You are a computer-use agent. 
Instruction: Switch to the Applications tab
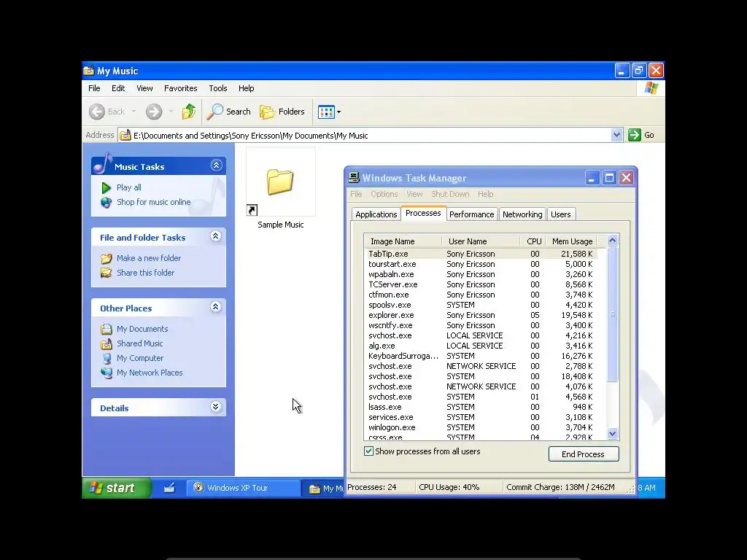pyautogui.click(x=376, y=214)
